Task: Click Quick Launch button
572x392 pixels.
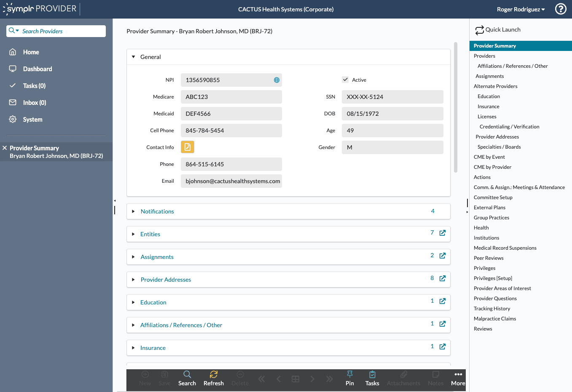Action: (498, 30)
